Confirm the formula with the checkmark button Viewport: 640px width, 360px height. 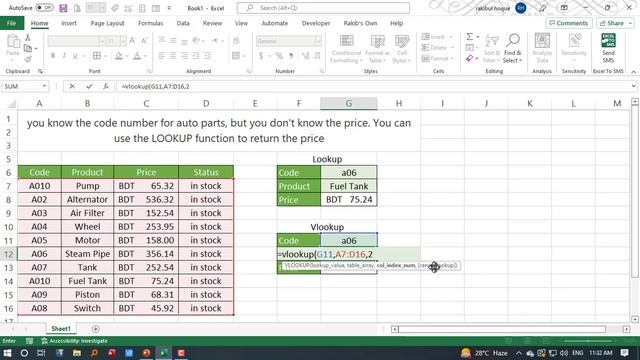coord(89,87)
